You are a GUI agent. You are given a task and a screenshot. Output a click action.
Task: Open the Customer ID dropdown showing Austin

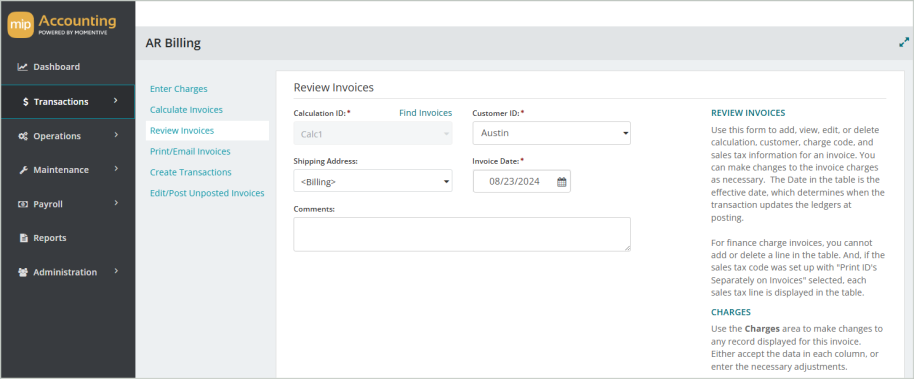(551, 133)
